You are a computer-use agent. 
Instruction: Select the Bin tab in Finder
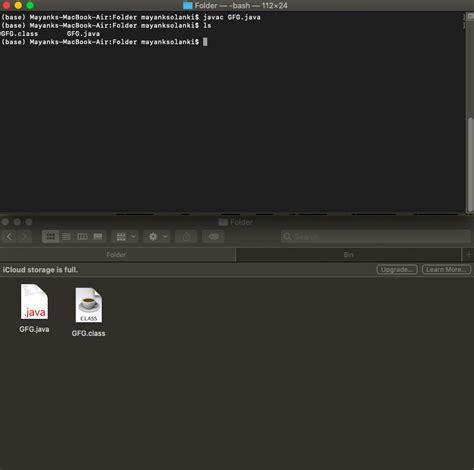[348, 255]
